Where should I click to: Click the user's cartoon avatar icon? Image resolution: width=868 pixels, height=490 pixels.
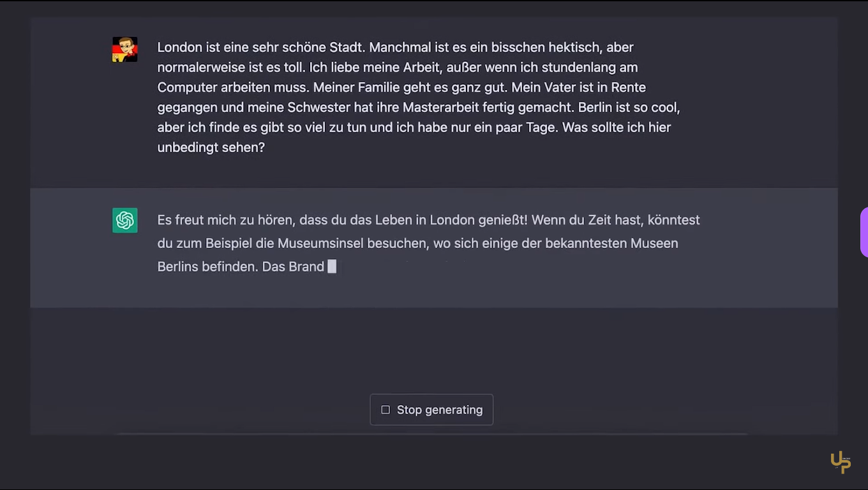[125, 50]
